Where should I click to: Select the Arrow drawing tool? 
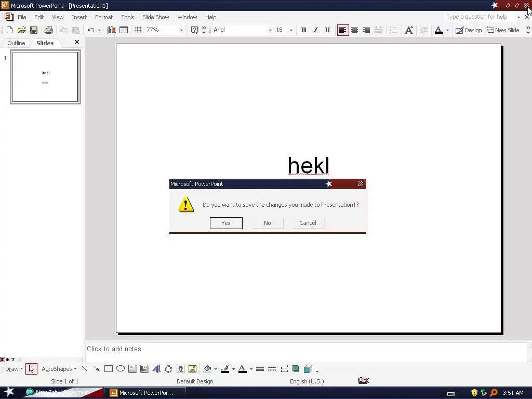[97, 369]
